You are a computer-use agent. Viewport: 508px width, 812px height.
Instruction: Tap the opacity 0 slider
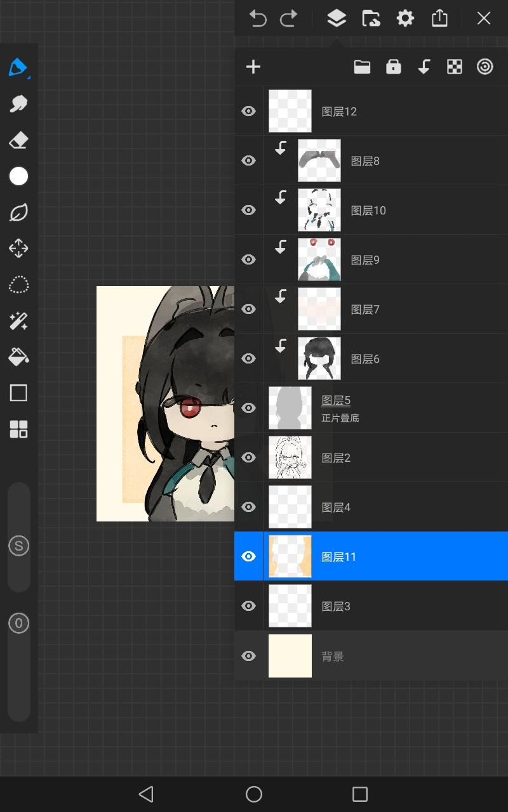pos(18,624)
